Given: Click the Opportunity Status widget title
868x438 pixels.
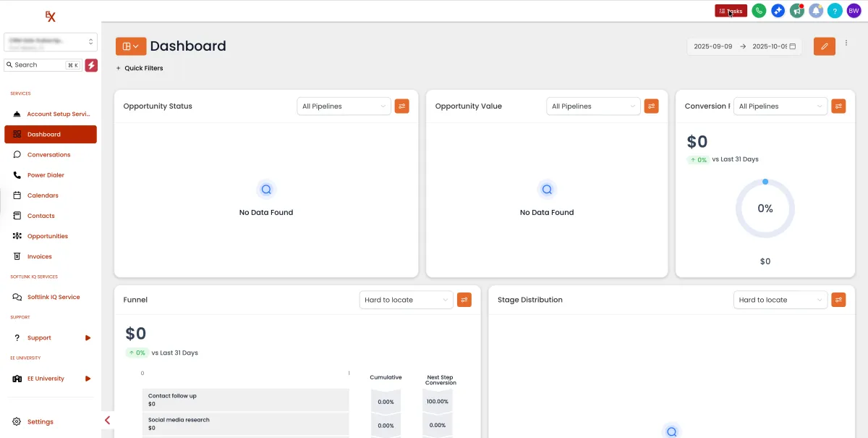Looking at the screenshot, I should [158, 106].
